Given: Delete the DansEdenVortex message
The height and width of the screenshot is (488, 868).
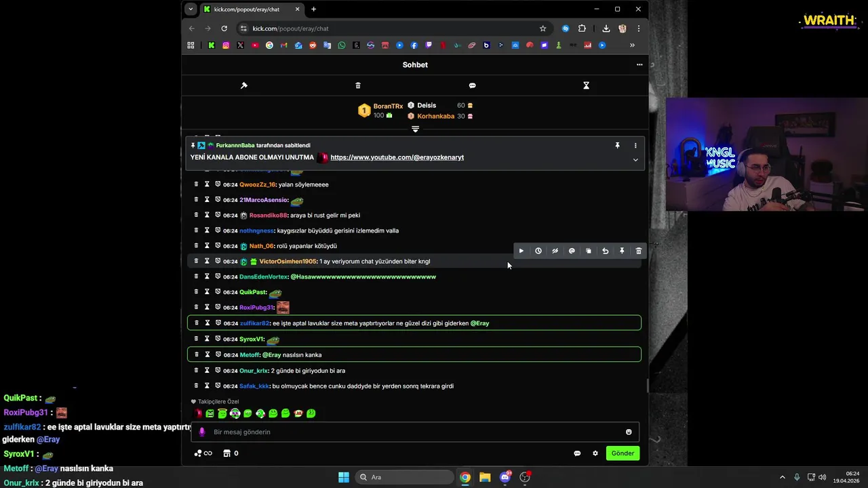Looking at the screenshot, I should click(197, 277).
